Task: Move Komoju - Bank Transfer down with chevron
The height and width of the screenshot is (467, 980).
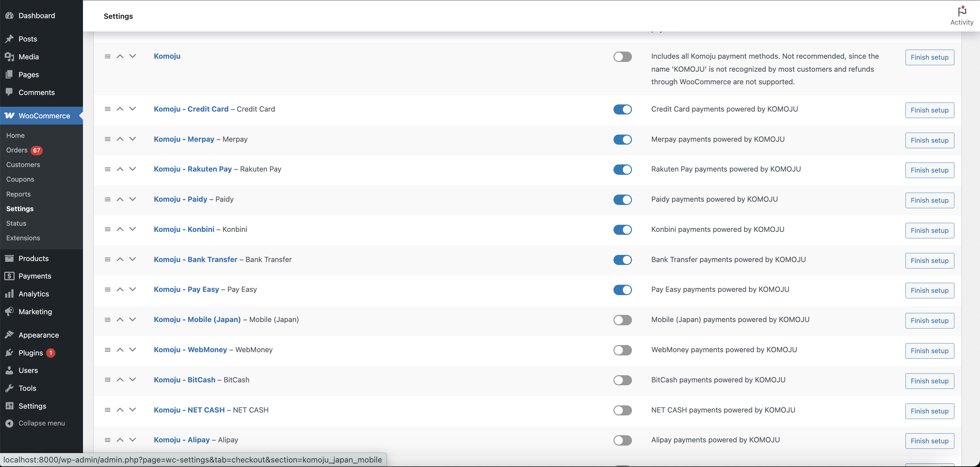Action: tap(133, 259)
